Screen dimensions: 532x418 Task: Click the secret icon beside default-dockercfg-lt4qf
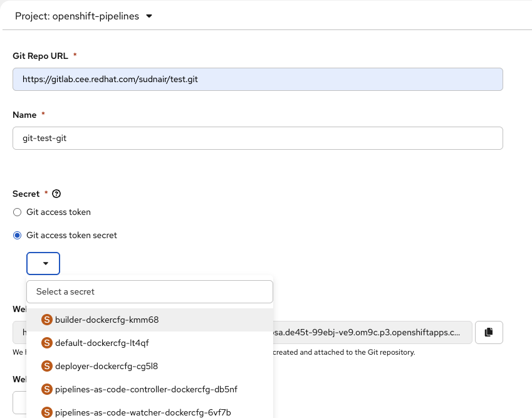pos(46,343)
